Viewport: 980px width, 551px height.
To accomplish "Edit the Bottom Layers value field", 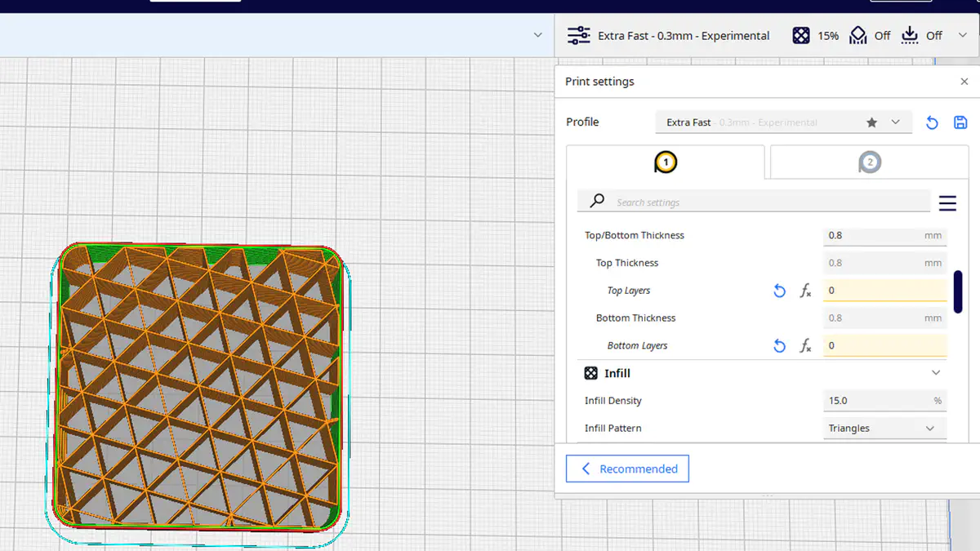I will 884,345.
